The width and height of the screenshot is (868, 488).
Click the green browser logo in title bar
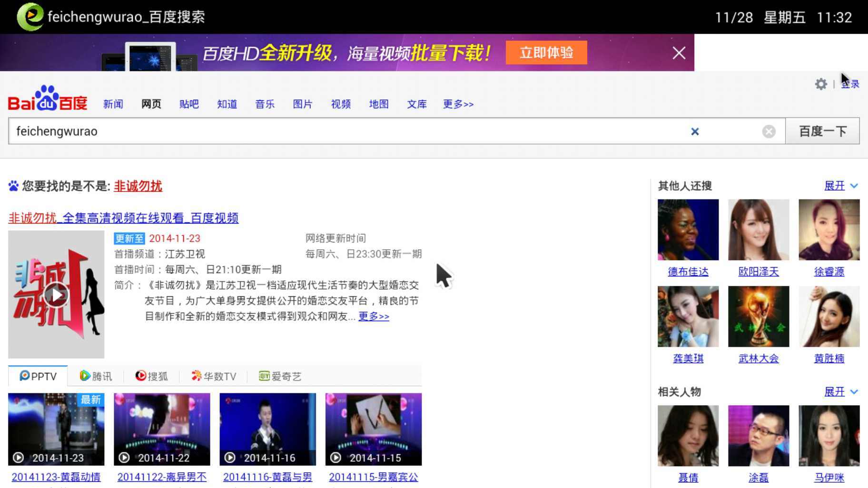pyautogui.click(x=30, y=16)
